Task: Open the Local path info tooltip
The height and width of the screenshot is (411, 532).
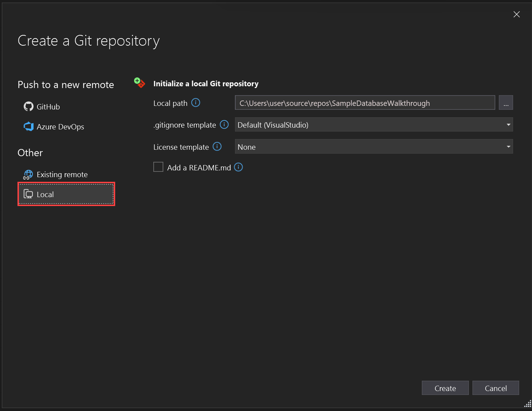Action: click(x=195, y=103)
